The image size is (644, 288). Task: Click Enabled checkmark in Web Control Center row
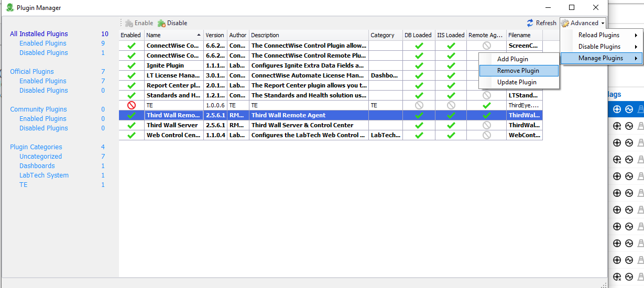(132, 135)
